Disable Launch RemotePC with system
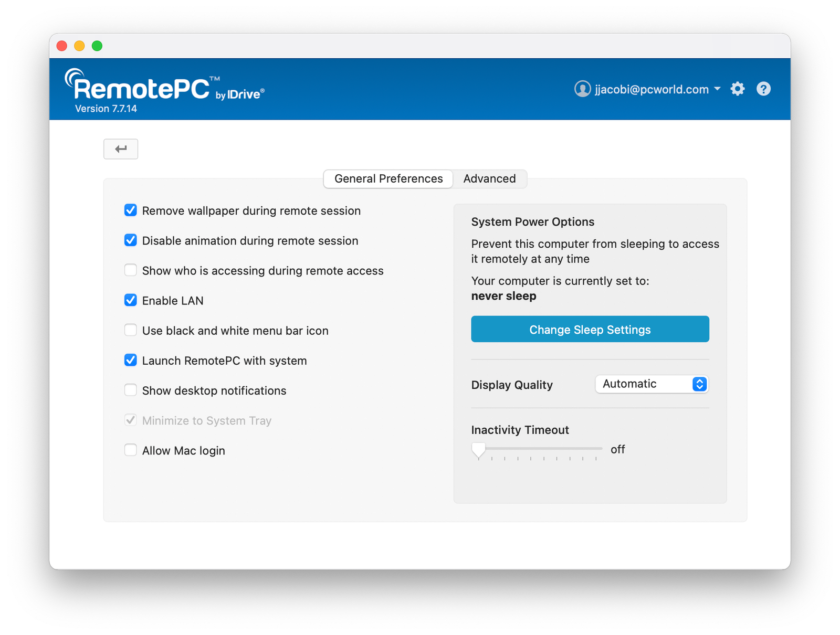This screenshot has height=635, width=840. 130,360
